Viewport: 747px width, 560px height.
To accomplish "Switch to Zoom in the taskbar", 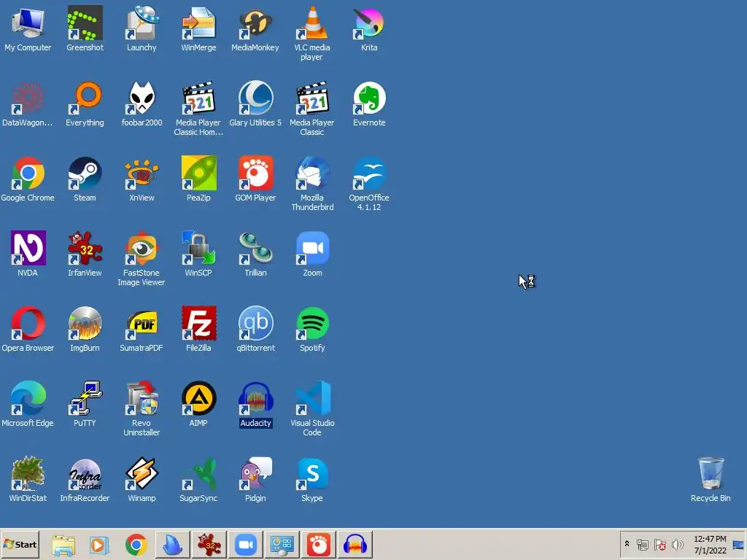I will [245, 545].
